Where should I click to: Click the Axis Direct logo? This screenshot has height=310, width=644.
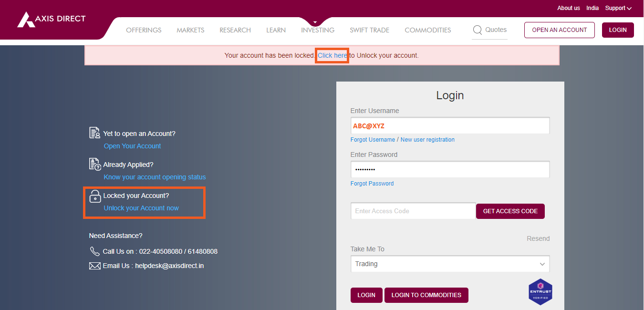[x=51, y=19]
